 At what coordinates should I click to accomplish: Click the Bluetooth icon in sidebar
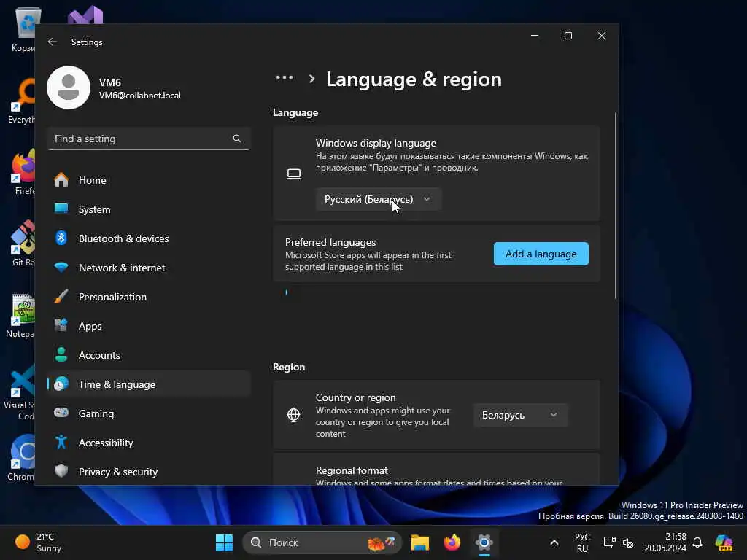click(61, 238)
